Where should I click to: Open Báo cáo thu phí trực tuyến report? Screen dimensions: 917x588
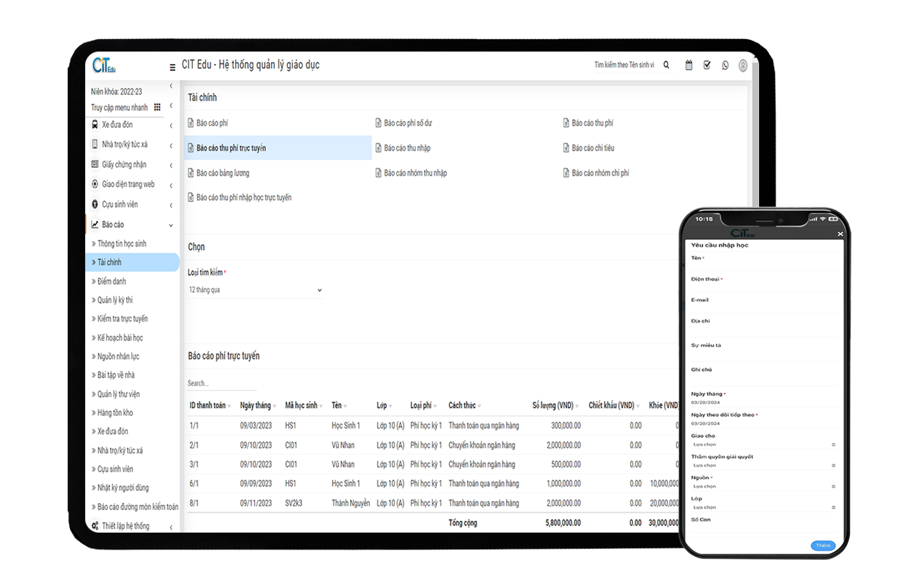(x=278, y=148)
